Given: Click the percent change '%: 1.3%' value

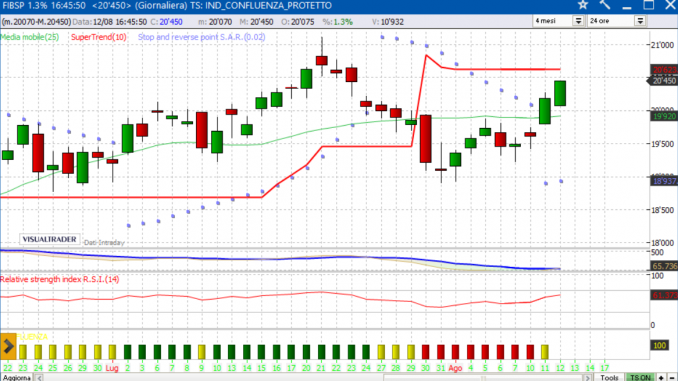Looking at the screenshot, I should tap(337, 22).
